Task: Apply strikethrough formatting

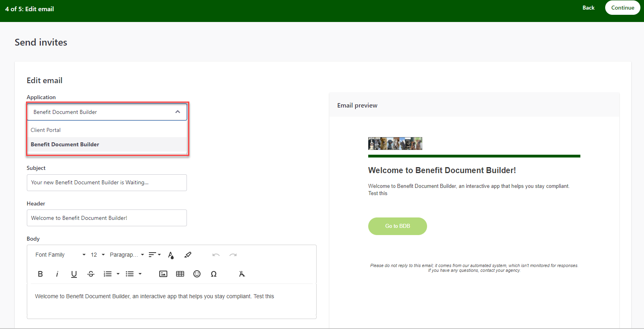Action: pyautogui.click(x=91, y=274)
